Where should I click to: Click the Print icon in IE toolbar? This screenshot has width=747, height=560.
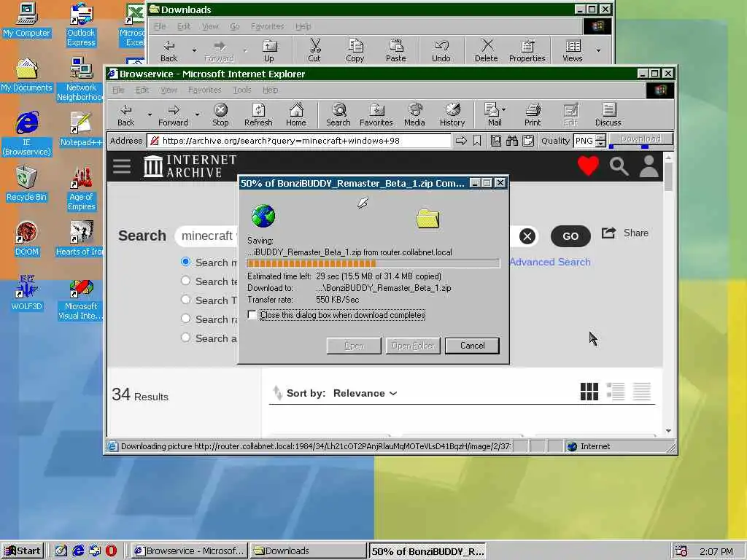533,114
